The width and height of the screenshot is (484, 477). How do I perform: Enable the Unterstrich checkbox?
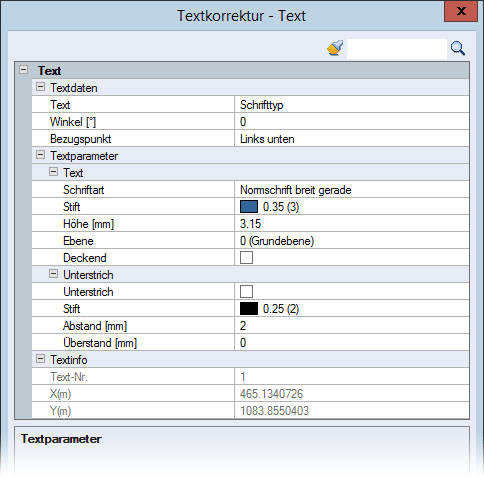(246, 292)
